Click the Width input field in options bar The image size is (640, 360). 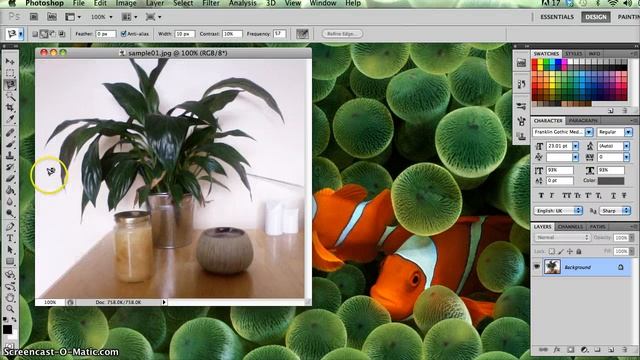point(184,34)
